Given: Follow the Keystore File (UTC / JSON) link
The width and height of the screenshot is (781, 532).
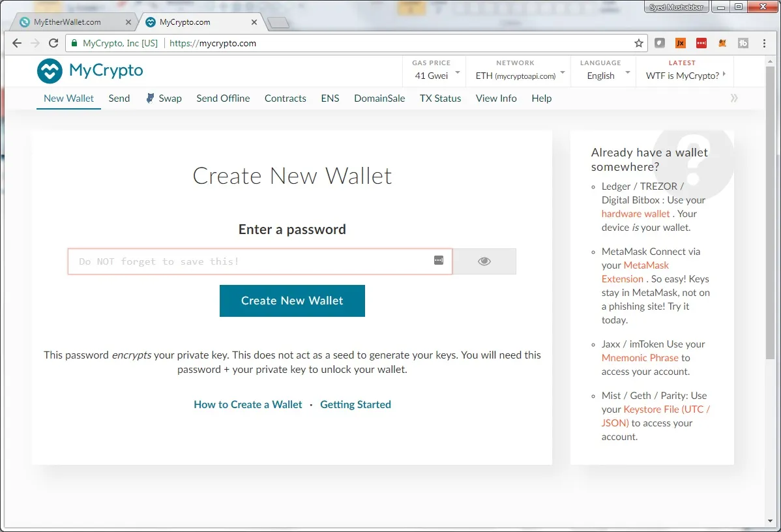Looking at the screenshot, I should [x=655, y=416].
